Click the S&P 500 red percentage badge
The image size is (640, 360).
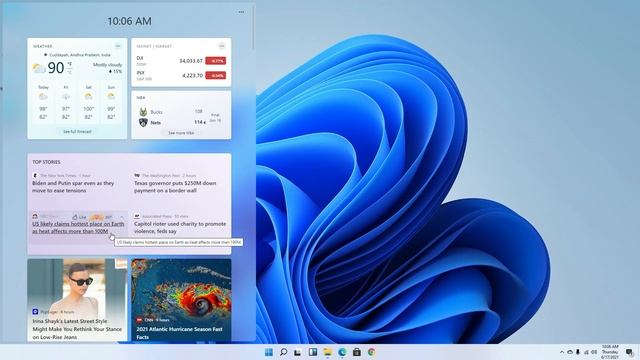click(x=216, y=76)
